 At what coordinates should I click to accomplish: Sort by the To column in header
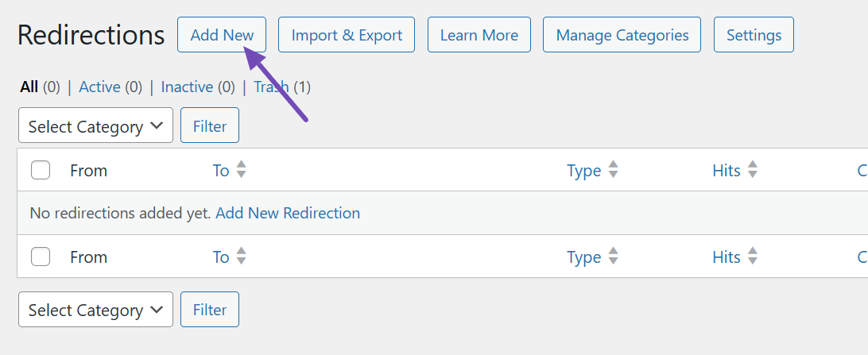(222, 170)
